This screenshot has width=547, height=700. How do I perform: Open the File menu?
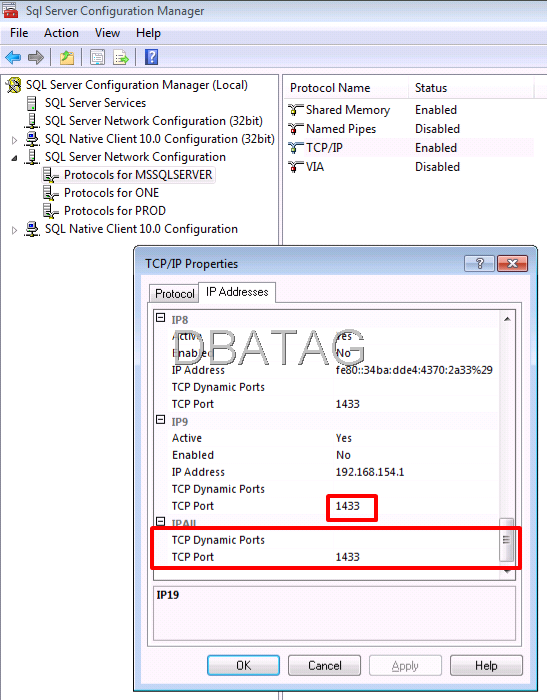19,33
